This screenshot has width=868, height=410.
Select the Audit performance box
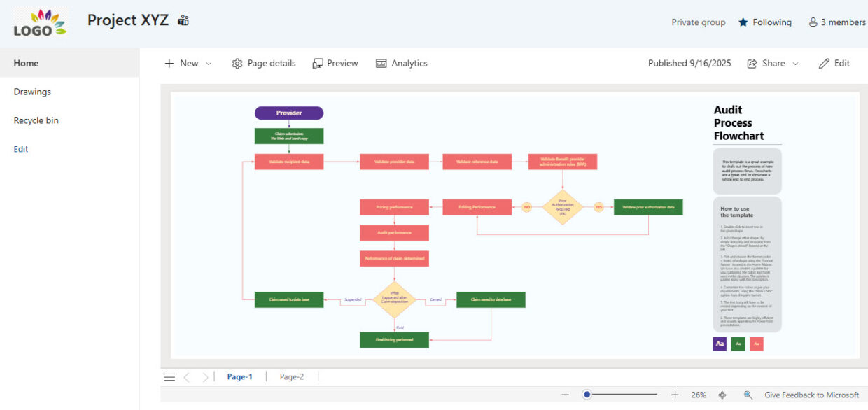click(x=394, y=232)
